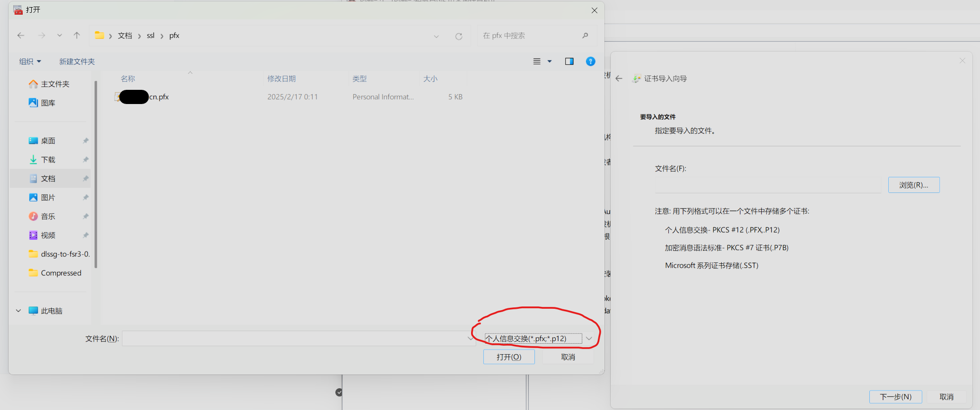Screen dimensions: 980x410
Task: Sort by 大小 column header
Action: click(x=430, y=79)
